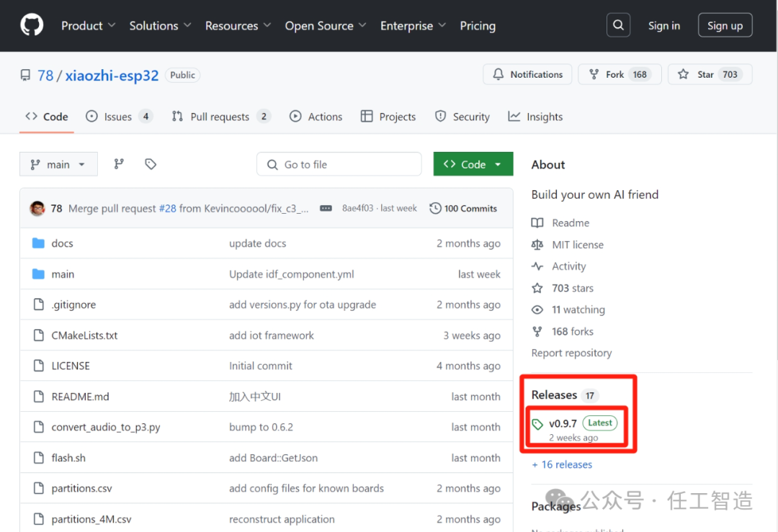Click the GitHub logo icon
This screenshot has width=778, height=532.
point(32,24)
